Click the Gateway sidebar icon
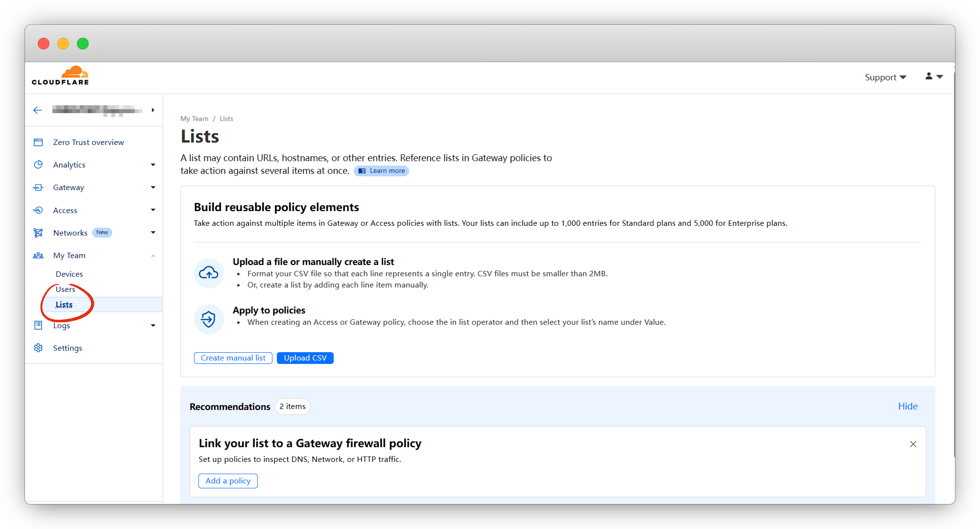This screenshot has height=529, width=980. [x=38, y=188]
